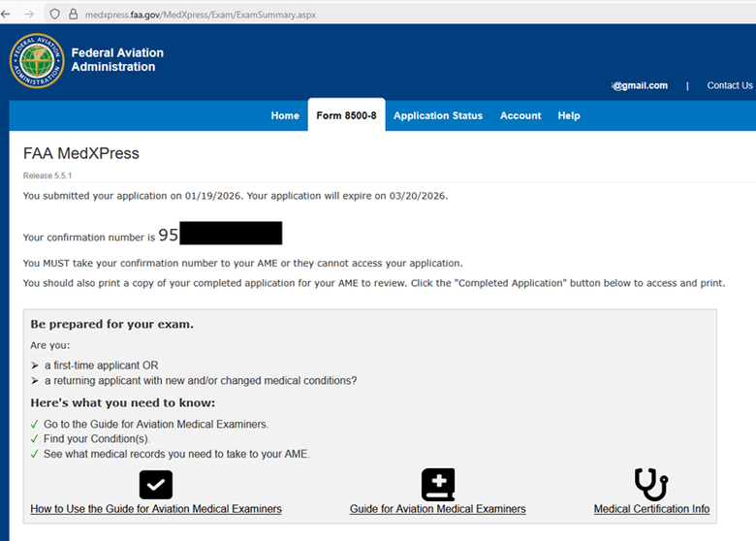756x541 pixels.
Task: Open the Help menu item
Action: 569,115
